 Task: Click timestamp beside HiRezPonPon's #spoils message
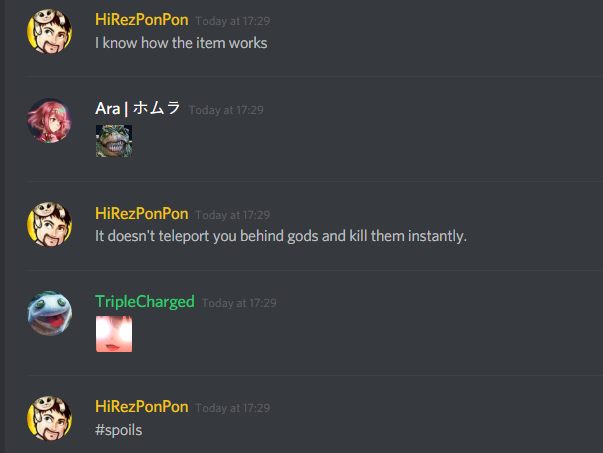tap(233, 408)
